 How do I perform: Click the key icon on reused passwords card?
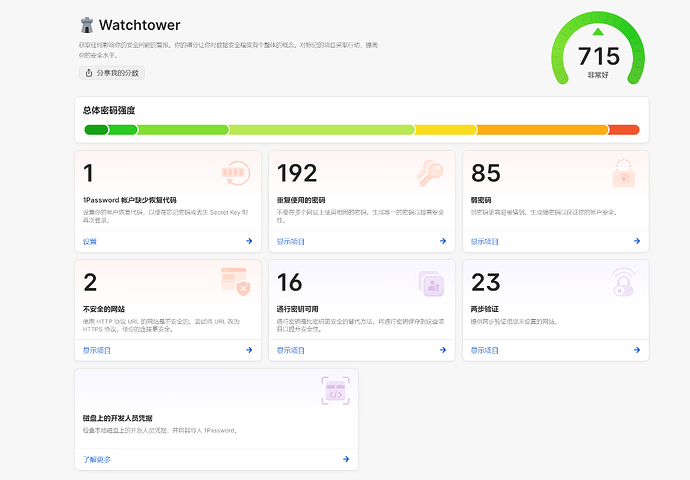(430, 173)
